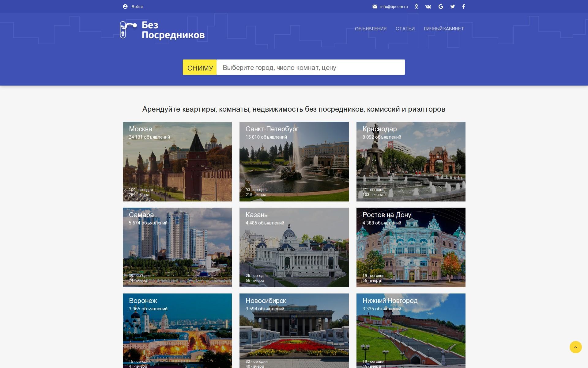Open the Москва city card
The image size is (588, 368).
[x=177, y=162]
